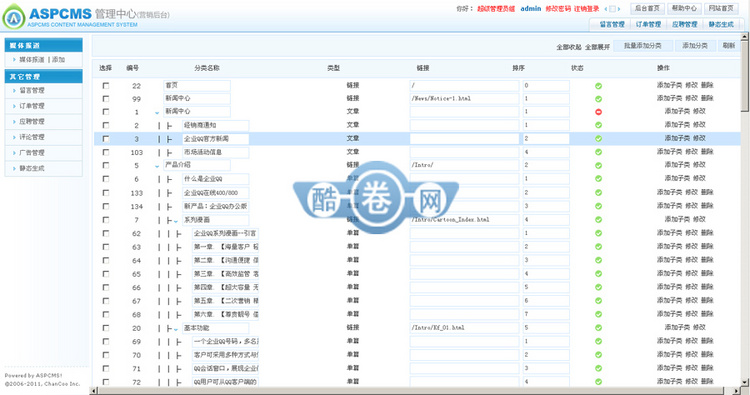Click the status icon for row 68

(598, 314)
